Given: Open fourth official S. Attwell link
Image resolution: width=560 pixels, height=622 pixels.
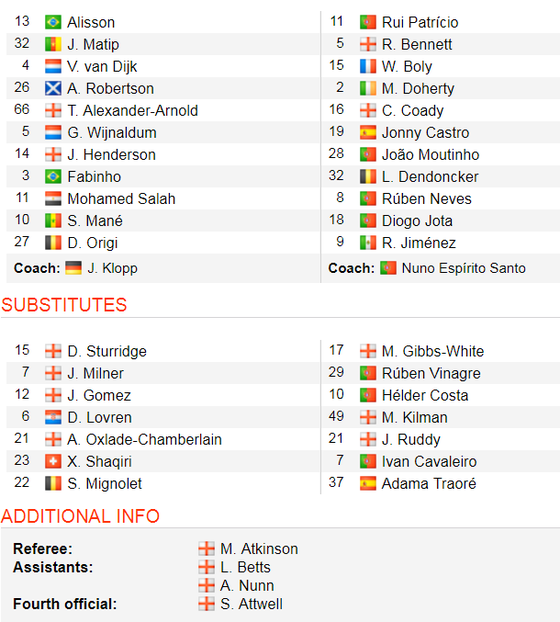Looking at the screenshot, I should [x=251, y=604].
